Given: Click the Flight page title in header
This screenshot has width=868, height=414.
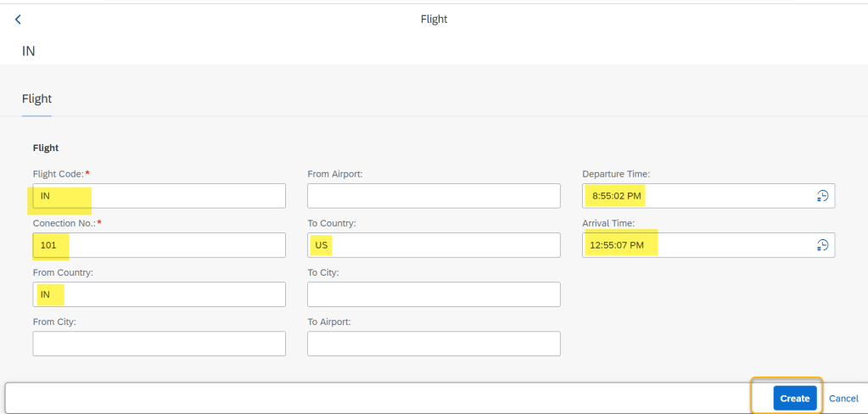Looking at the screenshot, I should 434,20.
